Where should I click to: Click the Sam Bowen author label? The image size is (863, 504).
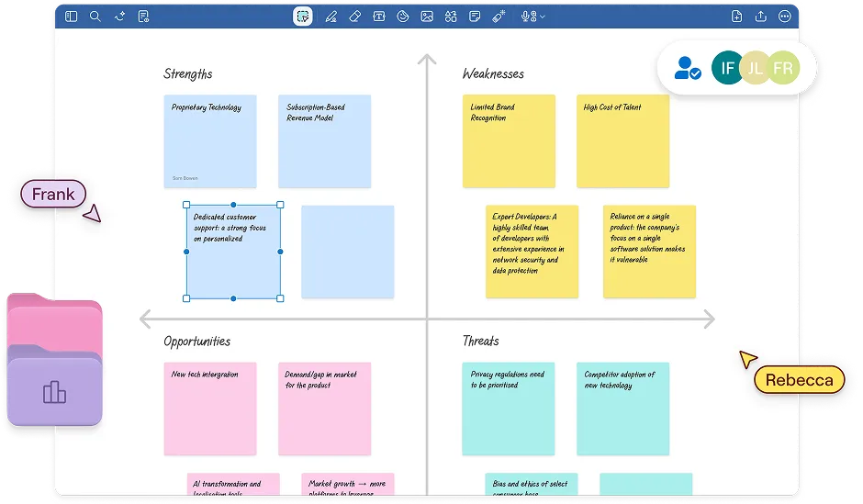pyautogui.click(x=185, y=178)
